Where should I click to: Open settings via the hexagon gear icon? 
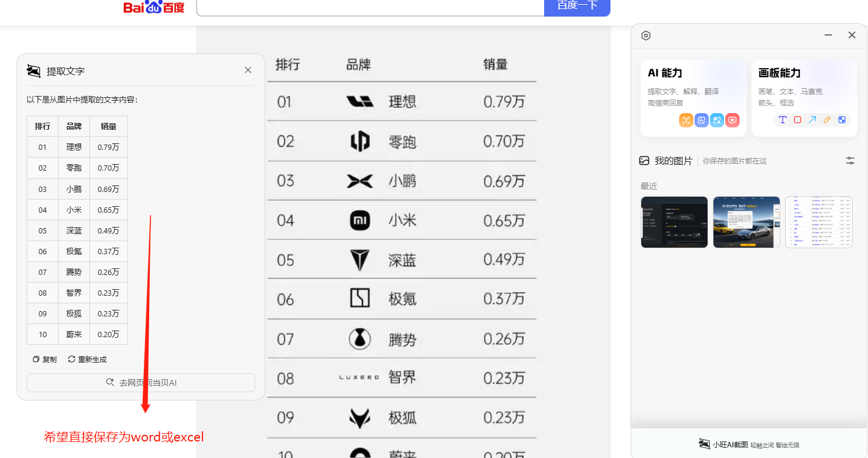pos(646,36)
